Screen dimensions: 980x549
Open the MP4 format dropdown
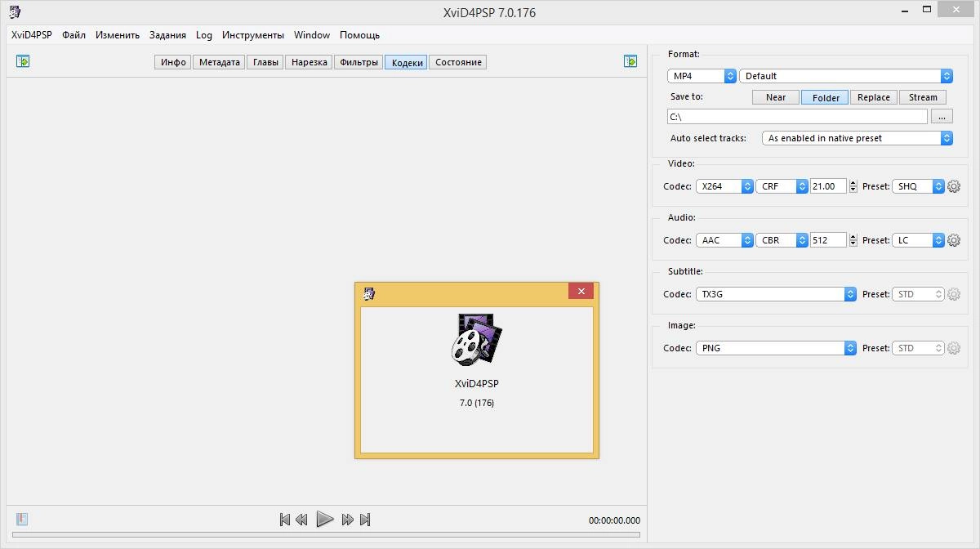(702, 76)
